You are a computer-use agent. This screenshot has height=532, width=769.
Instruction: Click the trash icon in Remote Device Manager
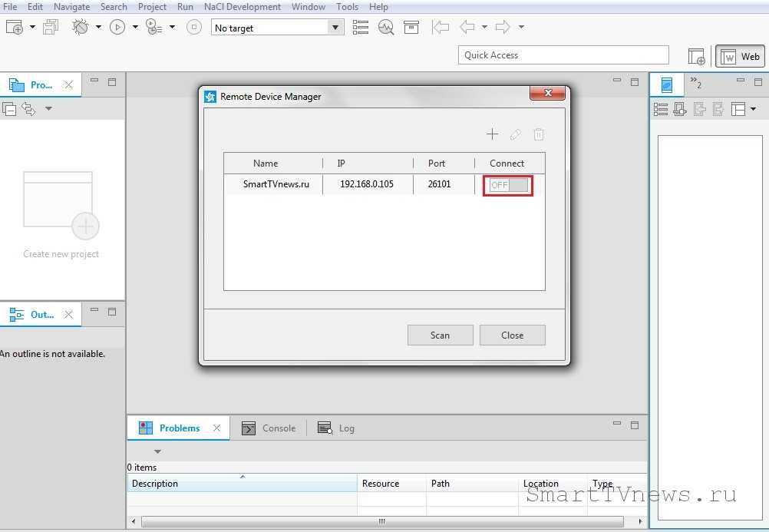539,134
